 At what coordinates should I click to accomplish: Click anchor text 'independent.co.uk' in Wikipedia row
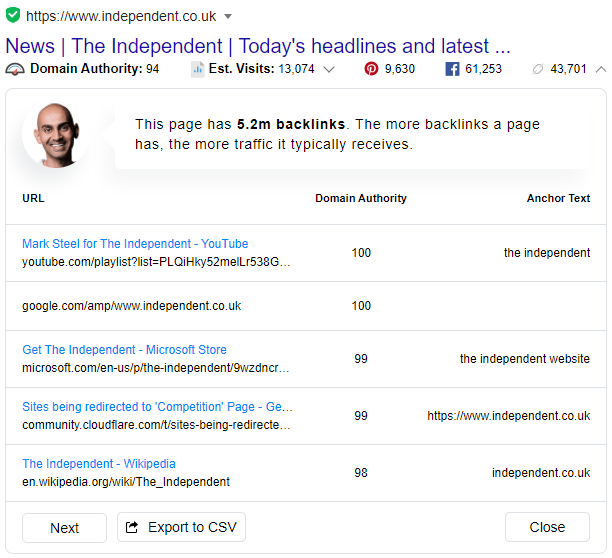point(541,473)
